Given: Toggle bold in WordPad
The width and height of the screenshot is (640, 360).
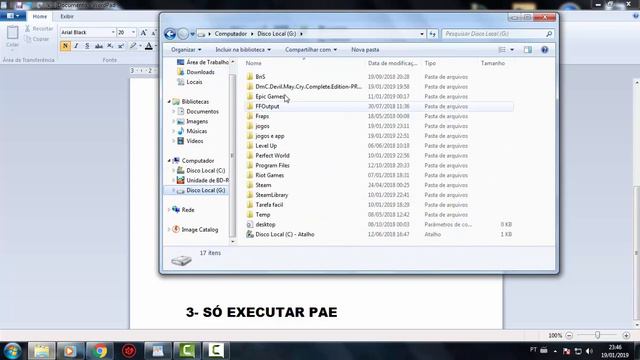Looking at the screenshot, I should click(x=65, y=46).
